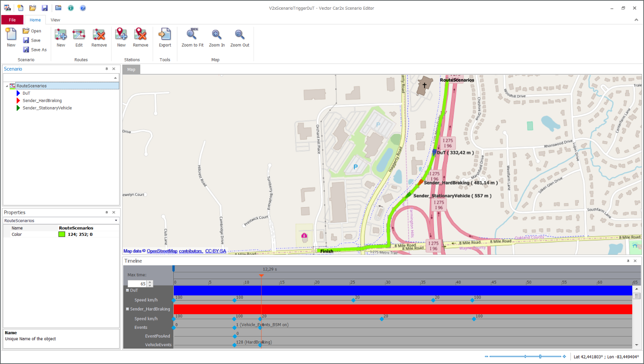The height and width of the screenshot is (364, 644).
Task: Open the File menu
Action: coord(13,20)
